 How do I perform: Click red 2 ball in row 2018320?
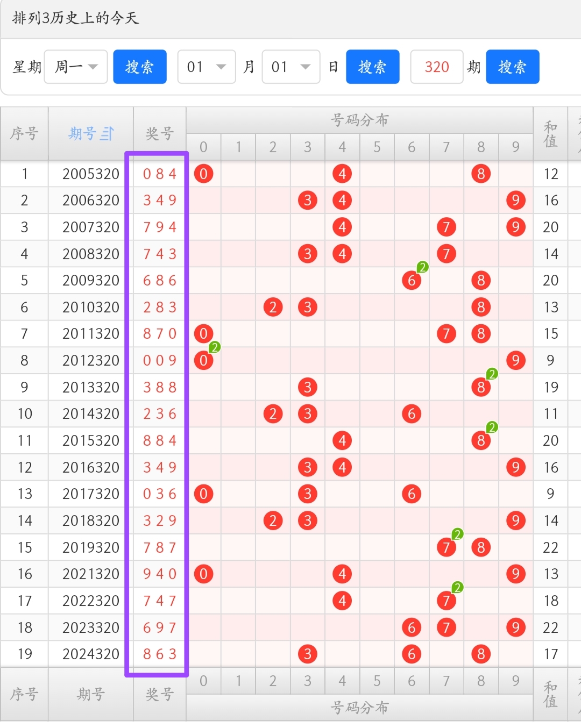tap(273, 520)
